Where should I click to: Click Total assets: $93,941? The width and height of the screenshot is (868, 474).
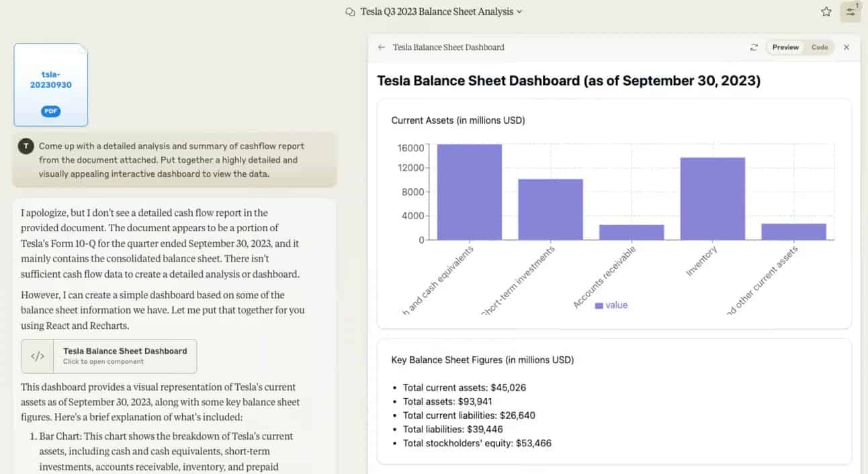[x=448, y=401]
